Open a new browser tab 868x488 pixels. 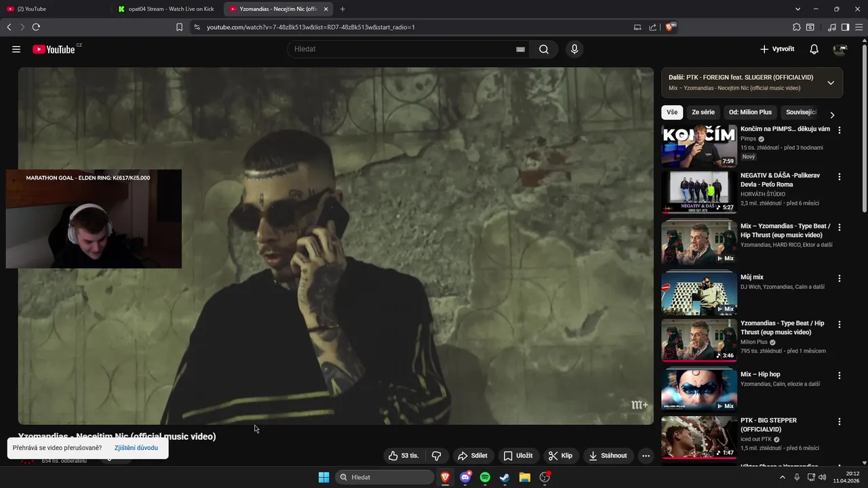point(342,9)
